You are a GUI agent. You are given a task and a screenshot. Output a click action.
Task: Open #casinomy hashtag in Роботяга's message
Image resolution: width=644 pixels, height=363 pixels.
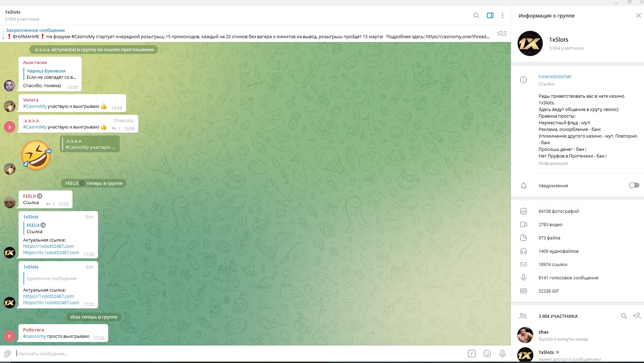click(x=34, y=336)
